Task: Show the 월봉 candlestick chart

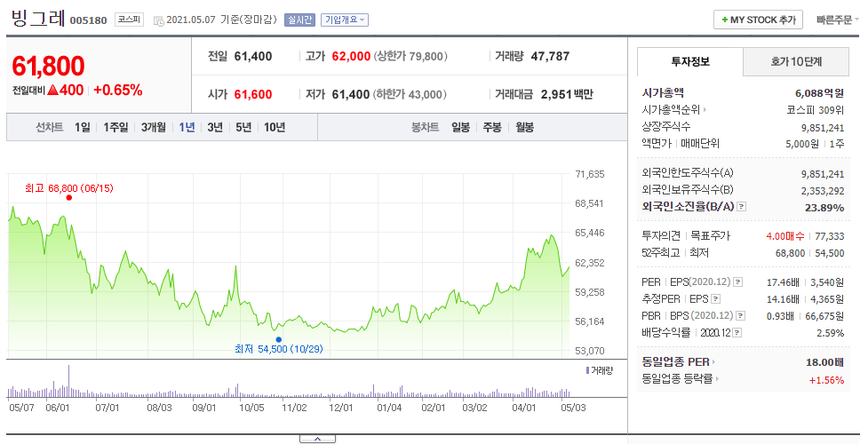Action: coord(524,127)
